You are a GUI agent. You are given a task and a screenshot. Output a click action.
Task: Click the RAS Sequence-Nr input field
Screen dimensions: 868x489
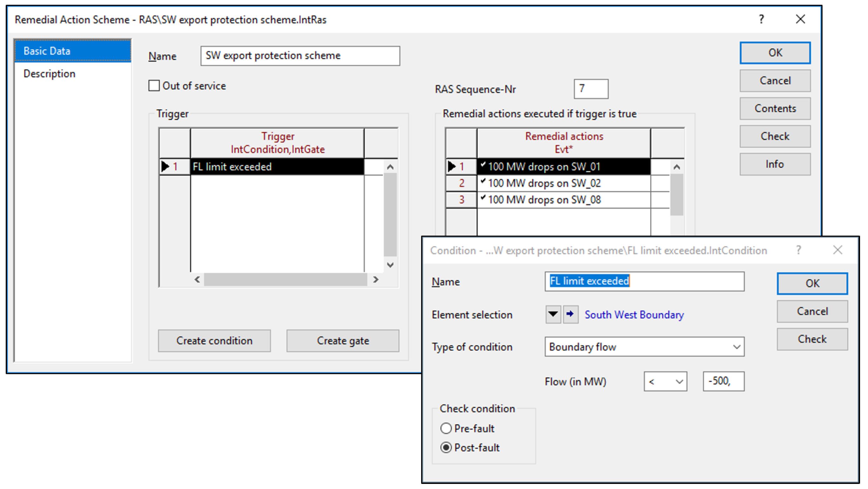591,89
